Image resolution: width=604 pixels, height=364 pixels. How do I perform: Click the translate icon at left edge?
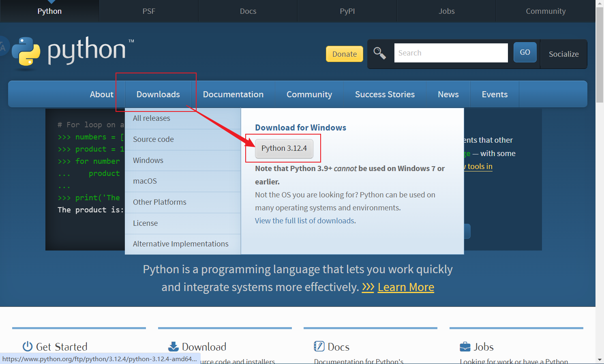point(3,47)
